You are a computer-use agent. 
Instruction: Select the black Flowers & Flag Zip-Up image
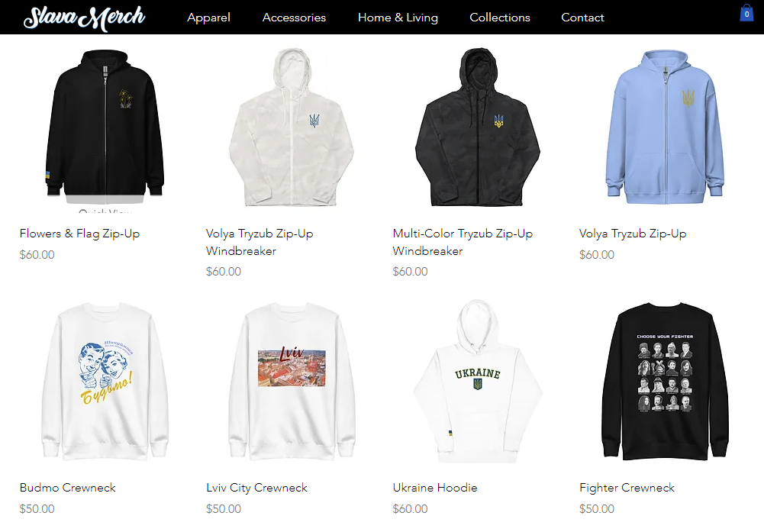pos(105,123)
